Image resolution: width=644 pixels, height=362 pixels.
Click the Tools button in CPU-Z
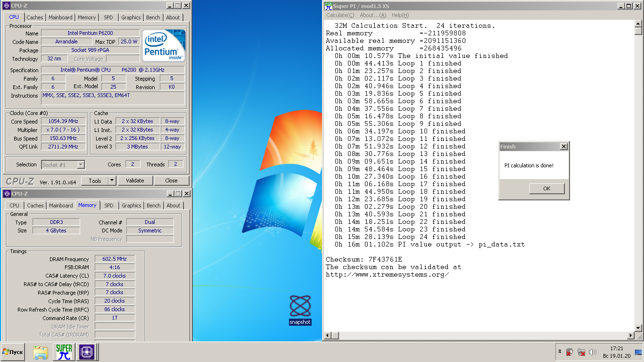95,181
